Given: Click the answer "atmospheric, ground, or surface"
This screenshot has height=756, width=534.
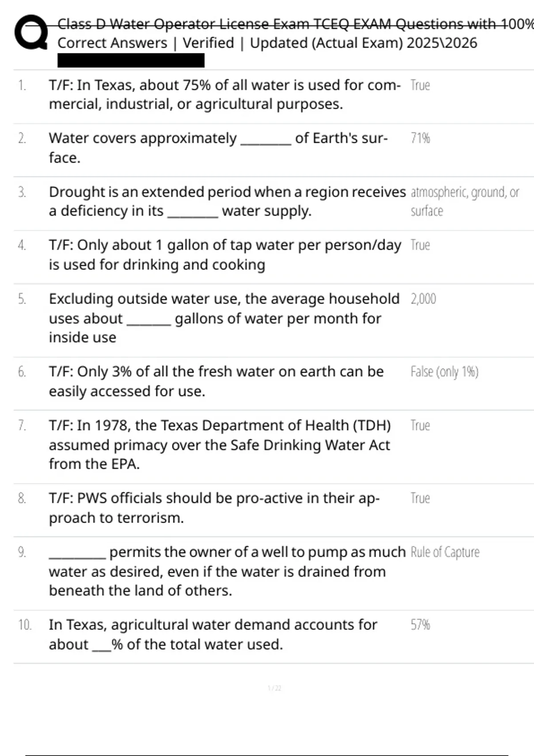Looking at the screenshot, I should click(464, 201).
